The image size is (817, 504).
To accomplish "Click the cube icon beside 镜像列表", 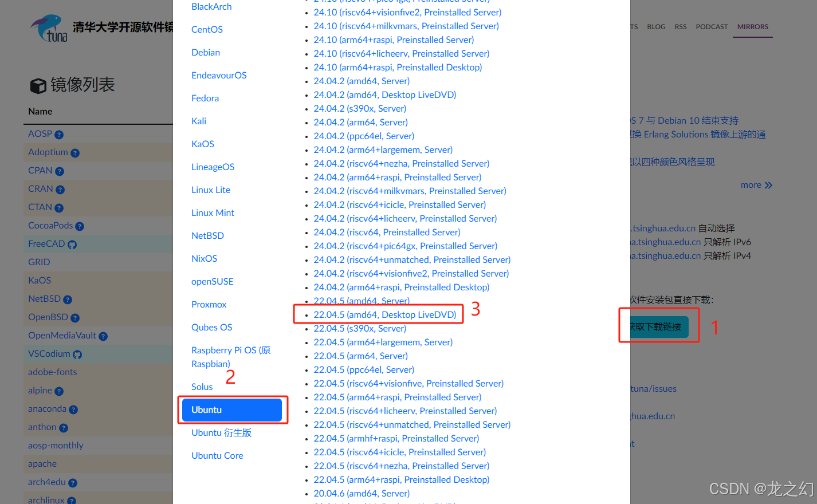I will tap(38, 86).
